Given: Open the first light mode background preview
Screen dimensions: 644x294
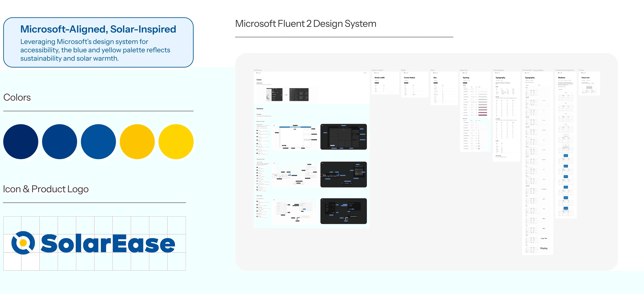Looking at the screenshot, I should pos(295,137).
